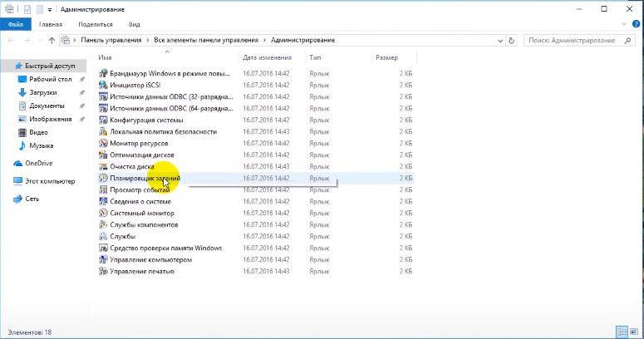The height and width of the screenshot is (339, 644).
Task: Click the Монитор ресурсов file name
Action: (x=139, y=144)
